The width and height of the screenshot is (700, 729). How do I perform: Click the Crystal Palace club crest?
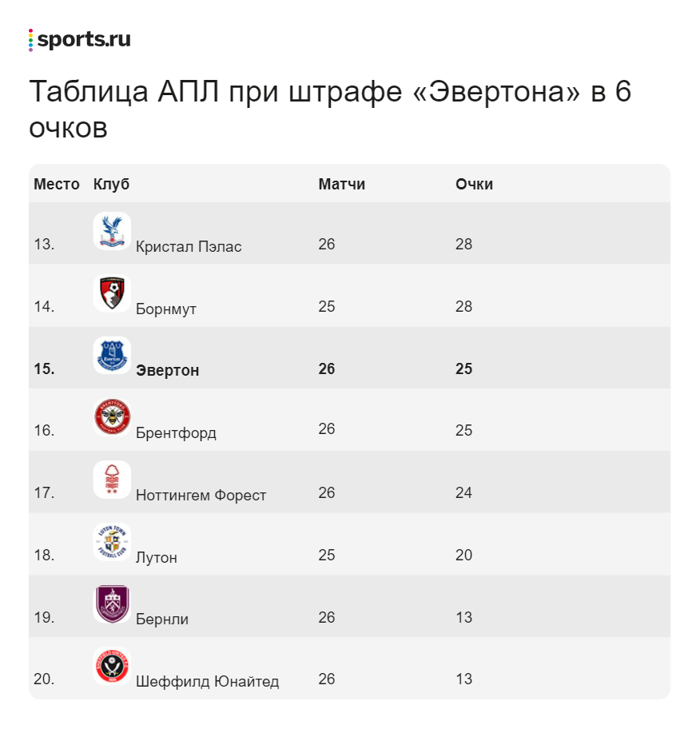click(112, 231)
